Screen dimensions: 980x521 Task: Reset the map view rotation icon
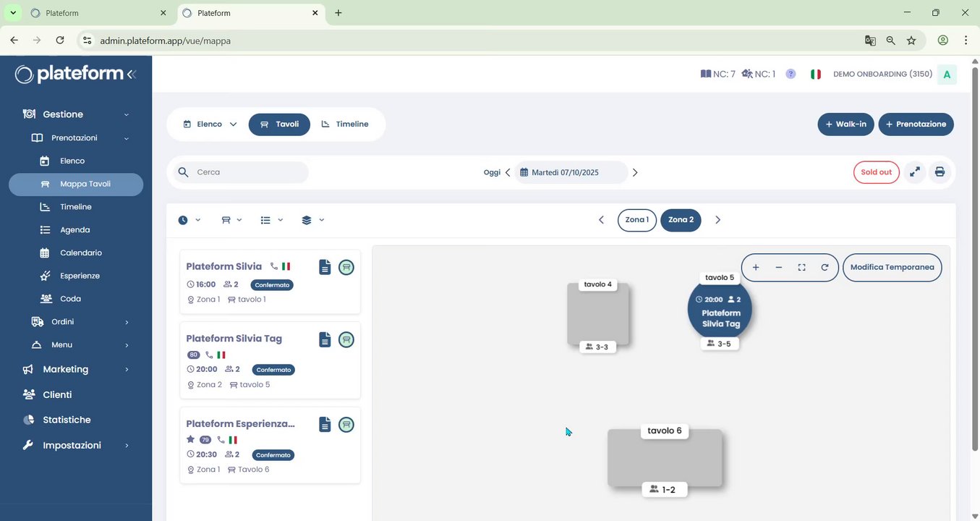(825, 268)
